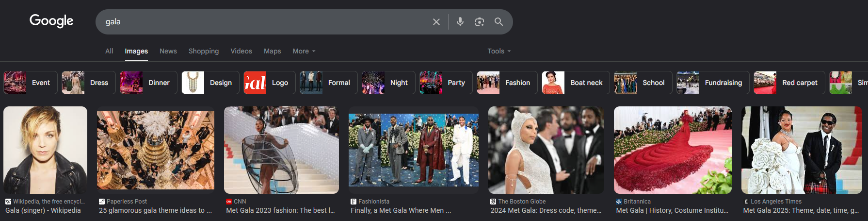
Task: Click the Fashionista source favicon
Action: tap(354, 202)
